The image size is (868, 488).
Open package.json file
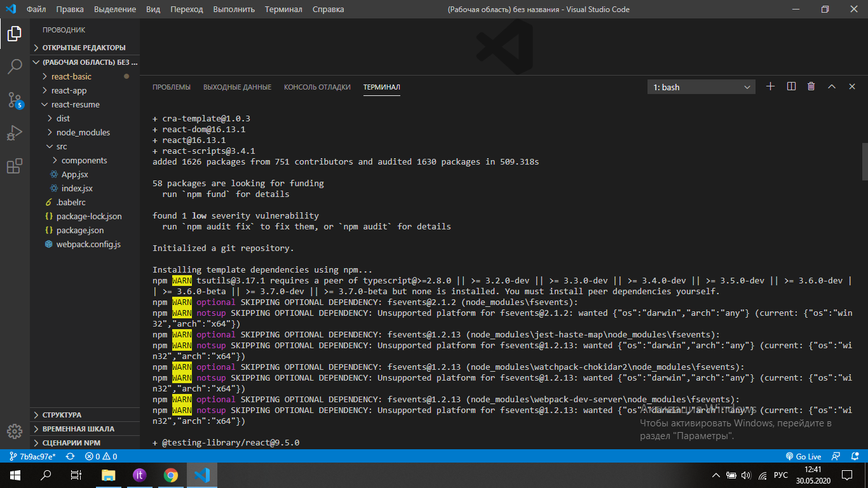85,230
